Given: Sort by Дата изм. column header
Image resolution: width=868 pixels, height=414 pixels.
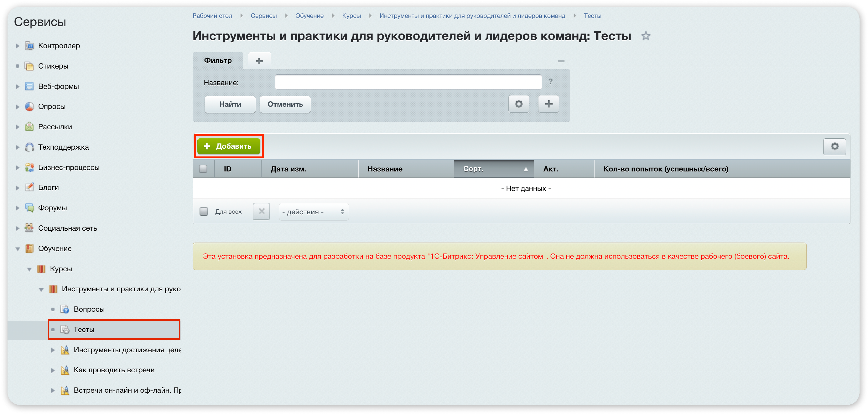Looking at the screenshot, I should [x=310, y=169].
